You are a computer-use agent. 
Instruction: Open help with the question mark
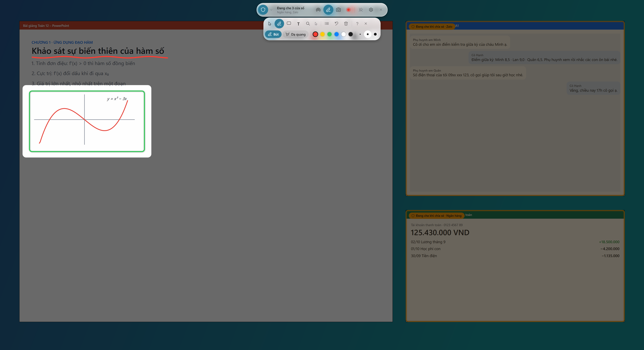357,24
